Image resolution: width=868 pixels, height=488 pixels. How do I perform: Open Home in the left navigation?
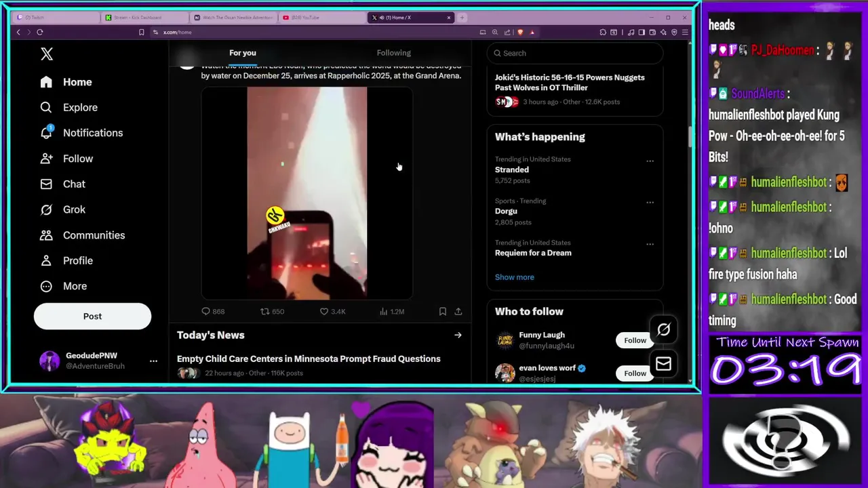tap(66, 82)
